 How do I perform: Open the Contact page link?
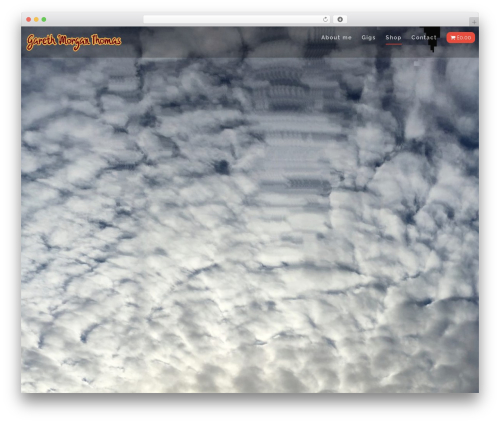[424, 38]
